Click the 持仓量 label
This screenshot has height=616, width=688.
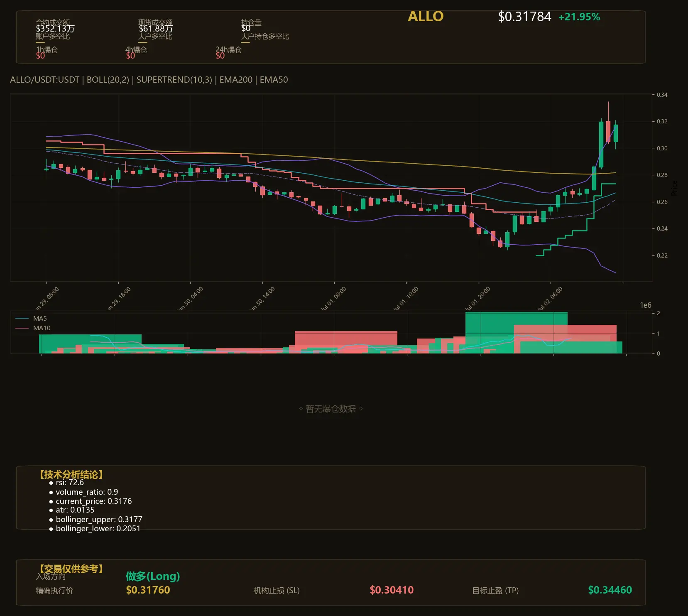[251, 22]
